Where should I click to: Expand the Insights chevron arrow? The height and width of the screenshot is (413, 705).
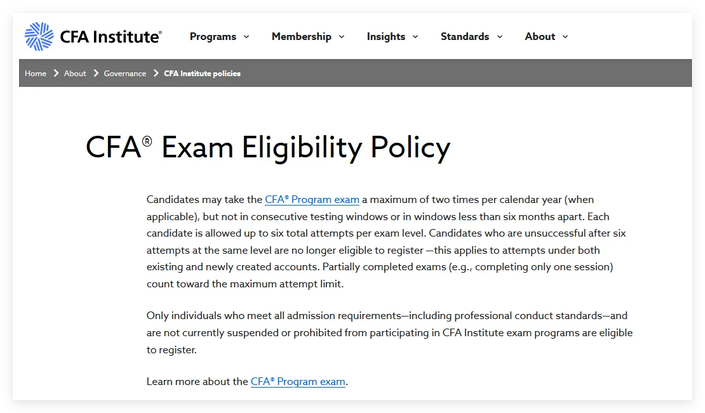415,37
